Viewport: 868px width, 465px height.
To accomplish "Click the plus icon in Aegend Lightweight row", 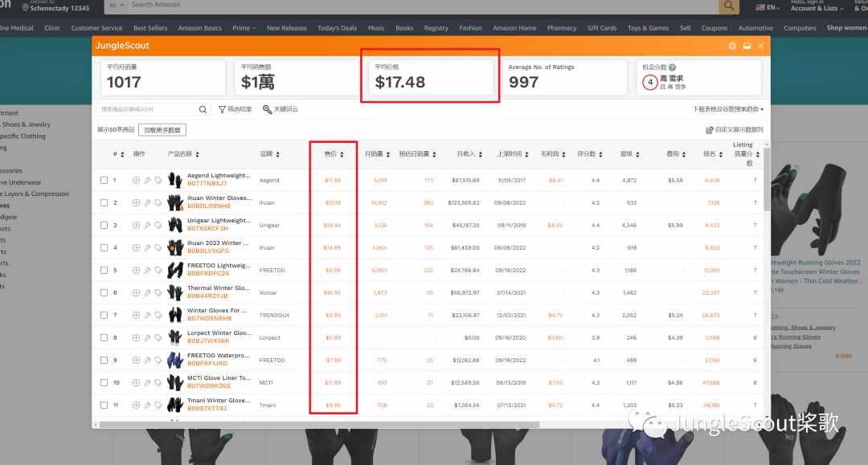I will tap(136, 180).
